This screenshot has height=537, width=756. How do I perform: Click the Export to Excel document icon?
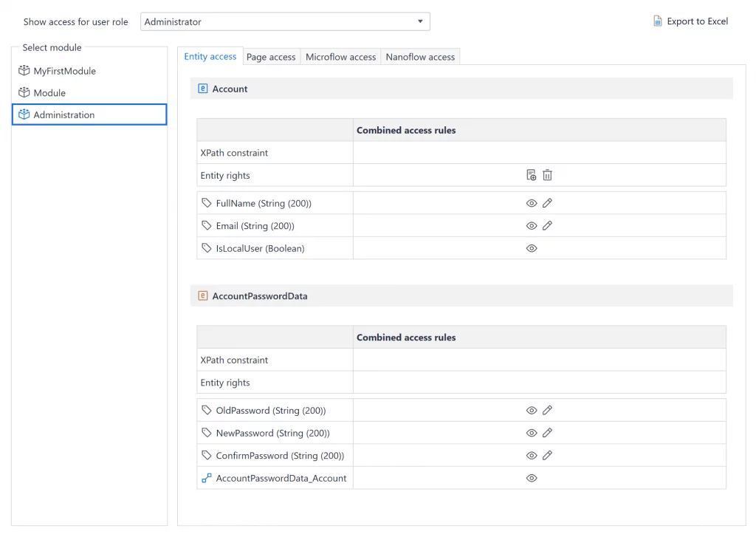point(657,21)
